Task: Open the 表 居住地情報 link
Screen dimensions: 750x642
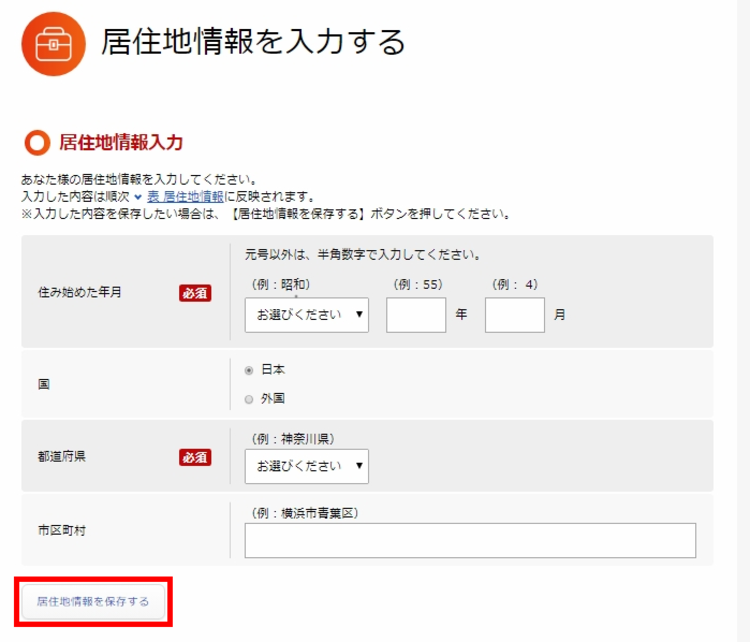Action: (x=185, y=197)
